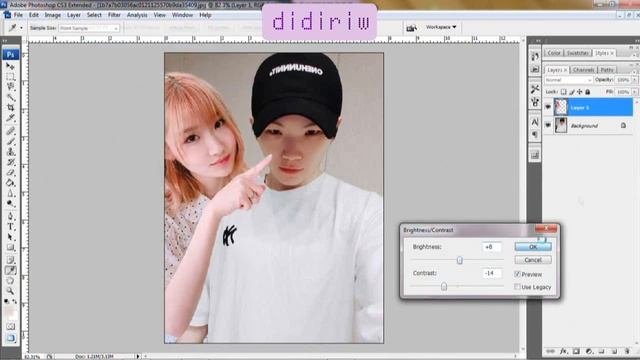The image size is (640, 360).
Task: Click Cancel in Brightness/Contrast dialog
Action: [x=533, y=260]
